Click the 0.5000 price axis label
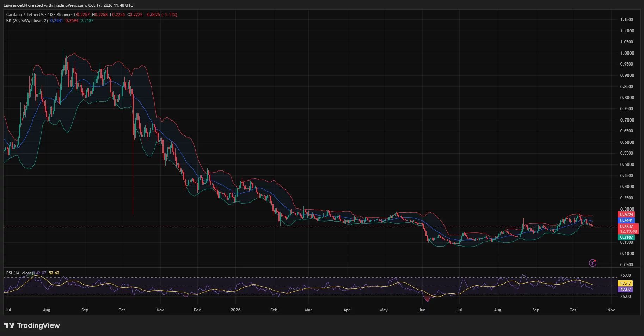The height and width of the screenshot is (336, 644). (x=627, y=164)
